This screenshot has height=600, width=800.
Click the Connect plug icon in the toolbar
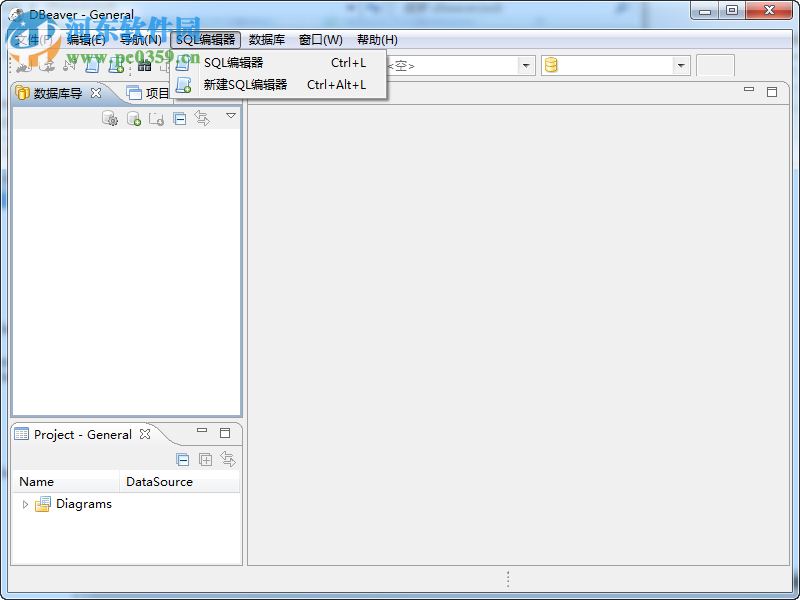23,65
